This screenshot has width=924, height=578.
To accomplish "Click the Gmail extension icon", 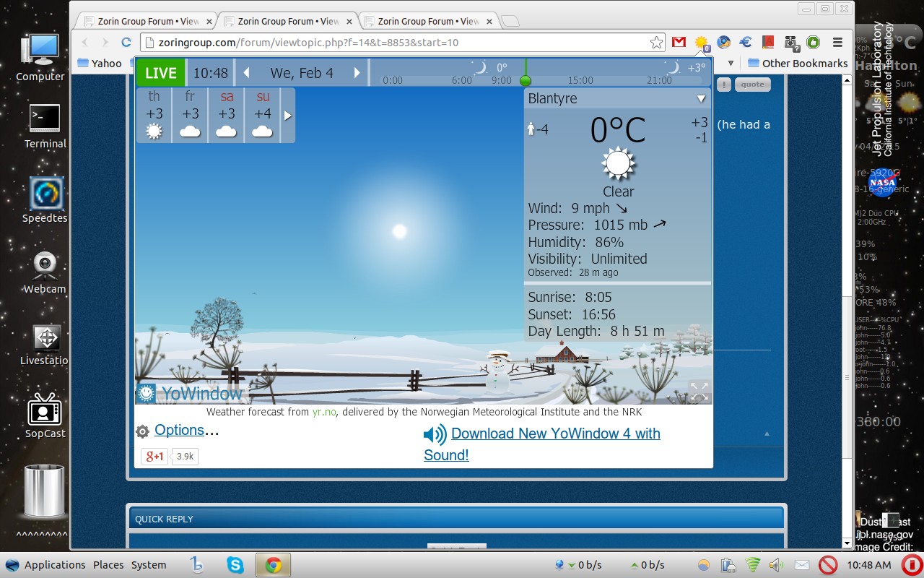I will tap(679, 43).
